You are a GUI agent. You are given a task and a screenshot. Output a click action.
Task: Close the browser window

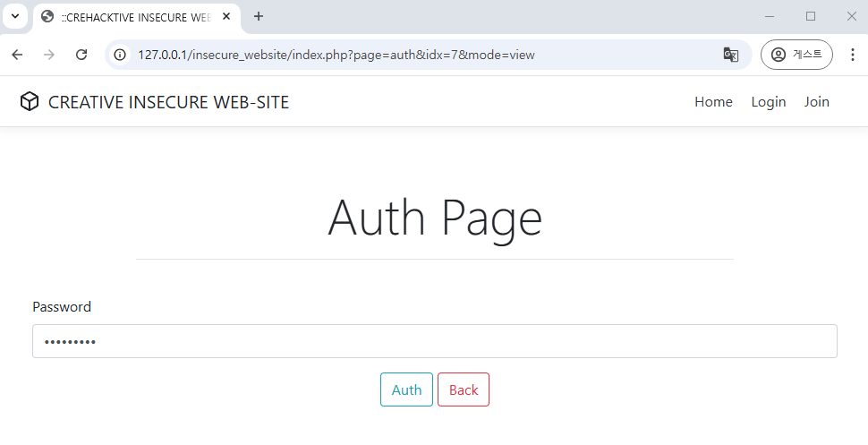[x=851, y=17]
